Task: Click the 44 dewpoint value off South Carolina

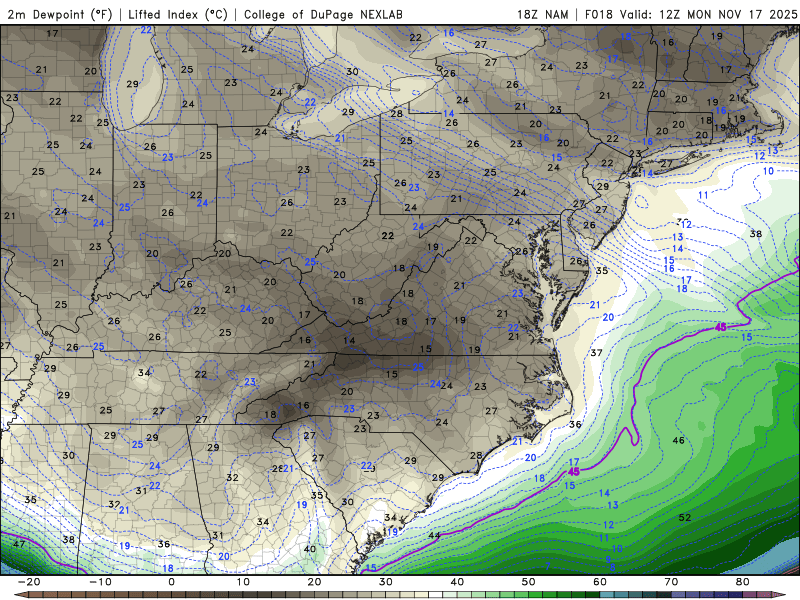Action: (434, 535)
